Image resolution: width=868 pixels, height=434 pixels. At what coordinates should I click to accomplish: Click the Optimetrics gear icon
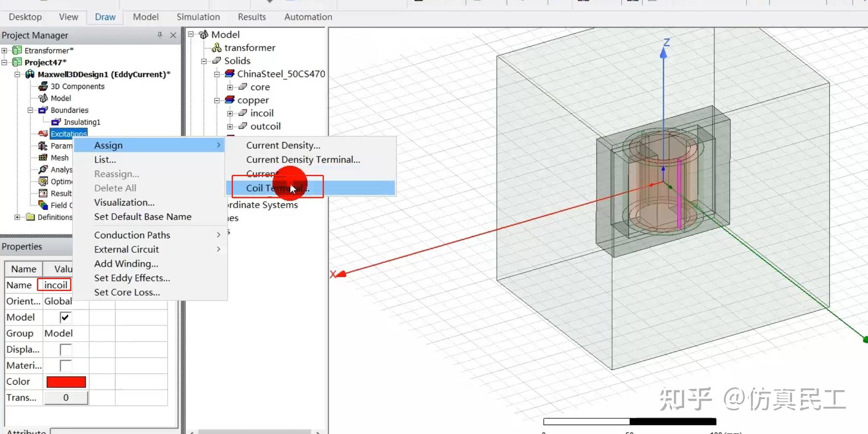pos(43,181)
